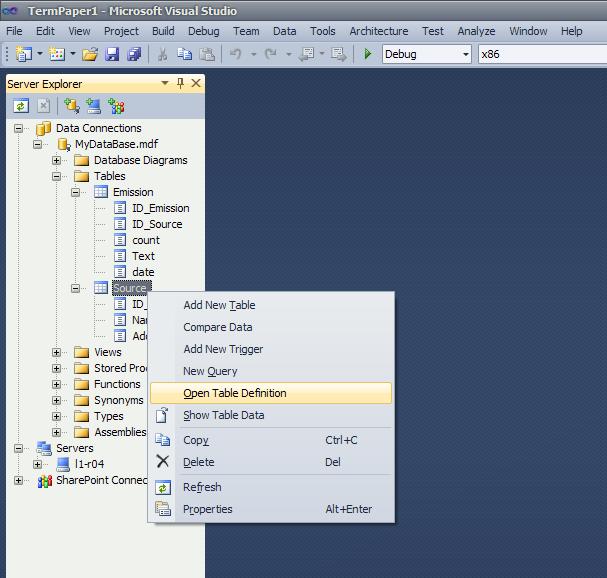The image size is (607, 578).
Task: Save the file with the floppy icon
Action: click(112, 54)
